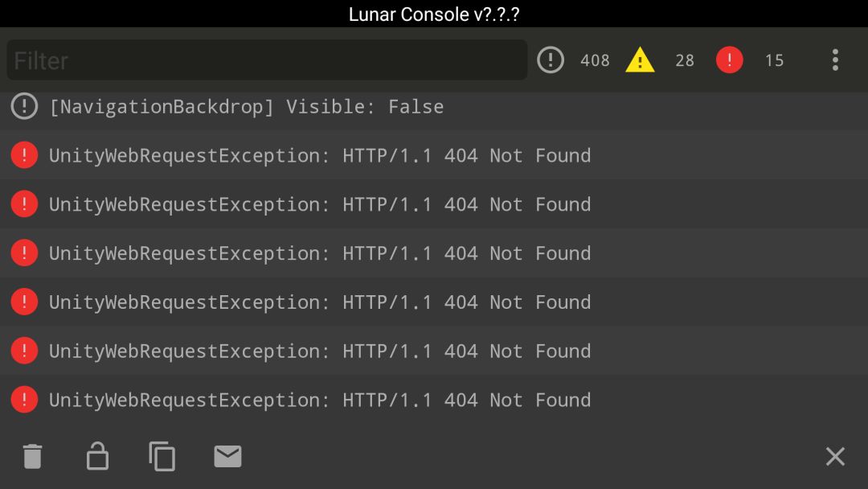868x489 pixels.
Task: Select the third UnityWebRequestException log row
Action: (x=434, y=253)
